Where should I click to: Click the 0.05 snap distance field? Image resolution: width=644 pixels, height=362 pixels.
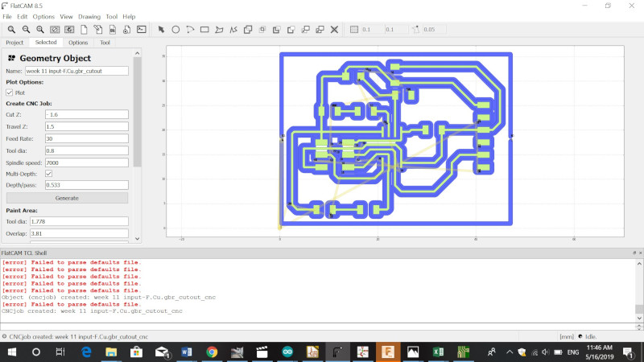tap(434, 30)
